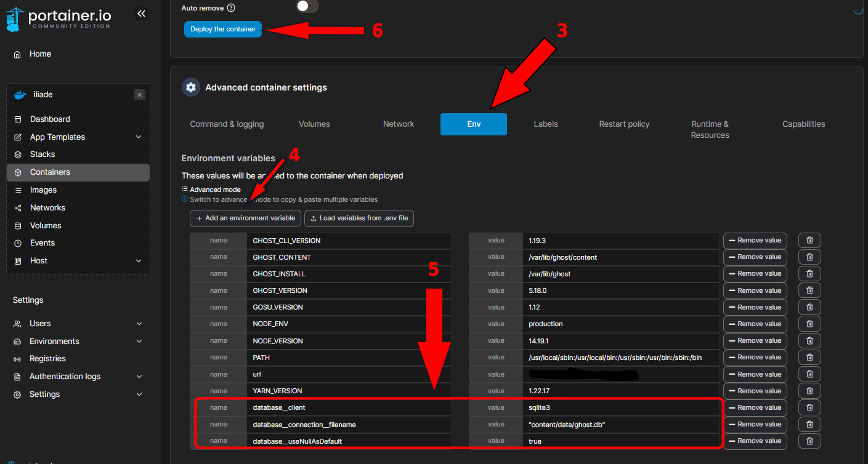
Task: Click the Dashboard sidebar icon
Action: (18, 119)
